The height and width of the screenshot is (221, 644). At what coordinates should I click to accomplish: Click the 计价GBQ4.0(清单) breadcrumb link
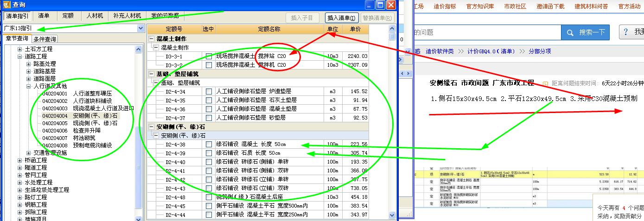[x=491, y=51]
